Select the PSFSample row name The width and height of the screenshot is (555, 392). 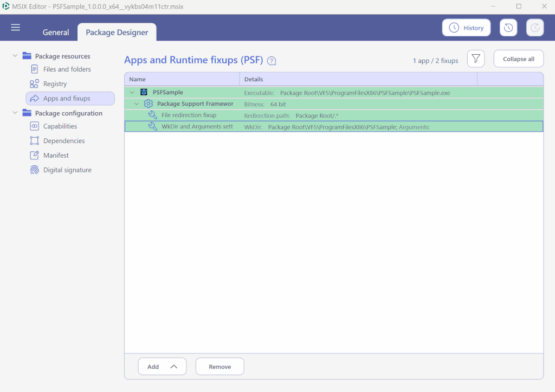pos(168,92)
